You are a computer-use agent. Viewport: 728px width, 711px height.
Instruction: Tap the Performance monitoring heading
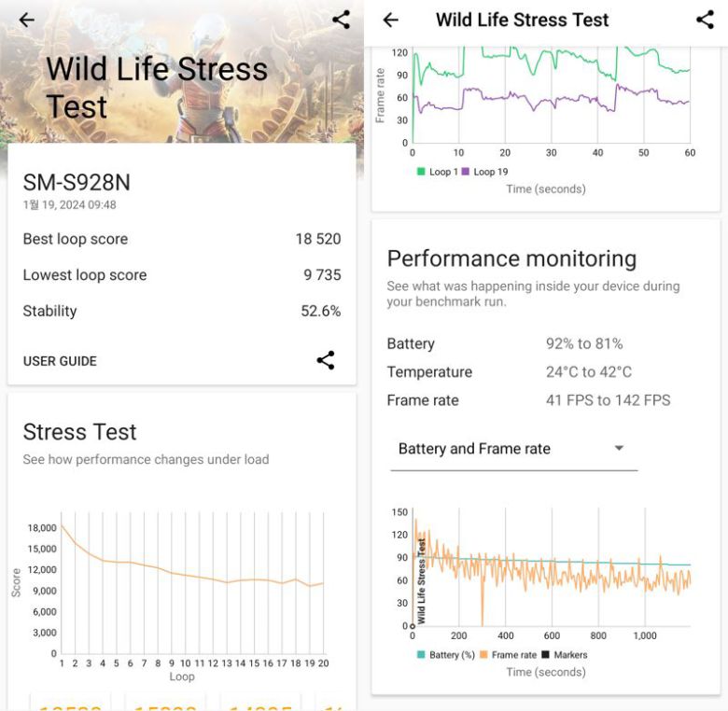511,258
